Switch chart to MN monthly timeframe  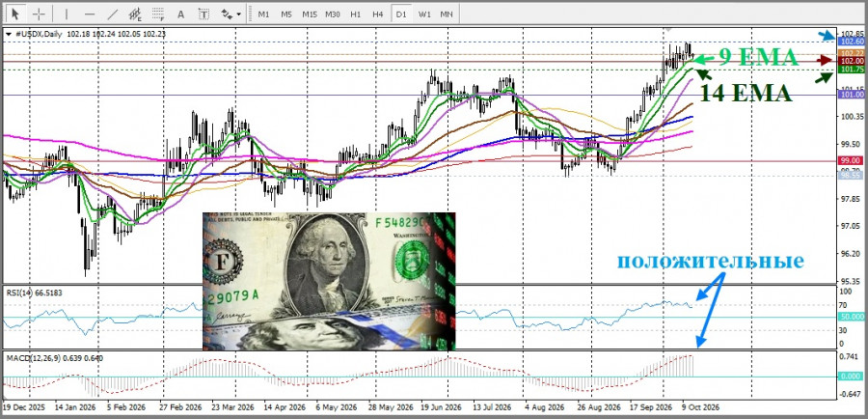(447, 14)
